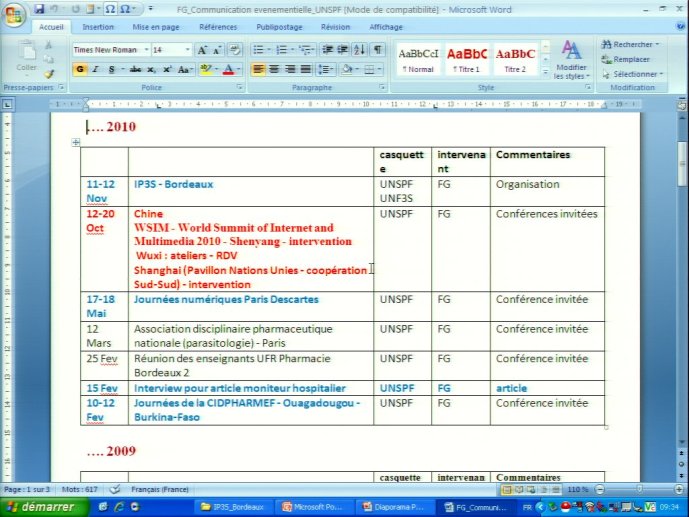Image resolution: width=689 pixels, height=517 pixels.
Task: Insert a numbered list
Action: [282, 50]
